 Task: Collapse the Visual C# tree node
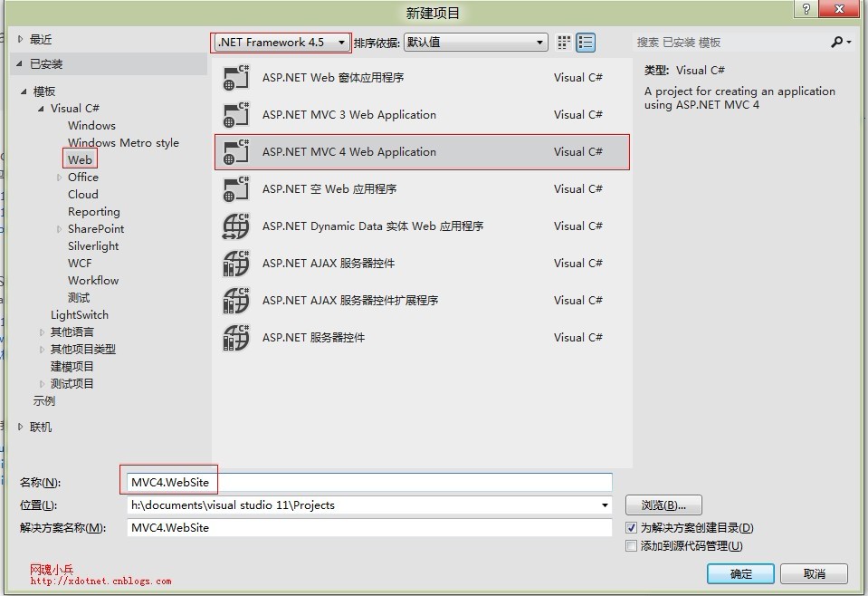pos(41,109)
